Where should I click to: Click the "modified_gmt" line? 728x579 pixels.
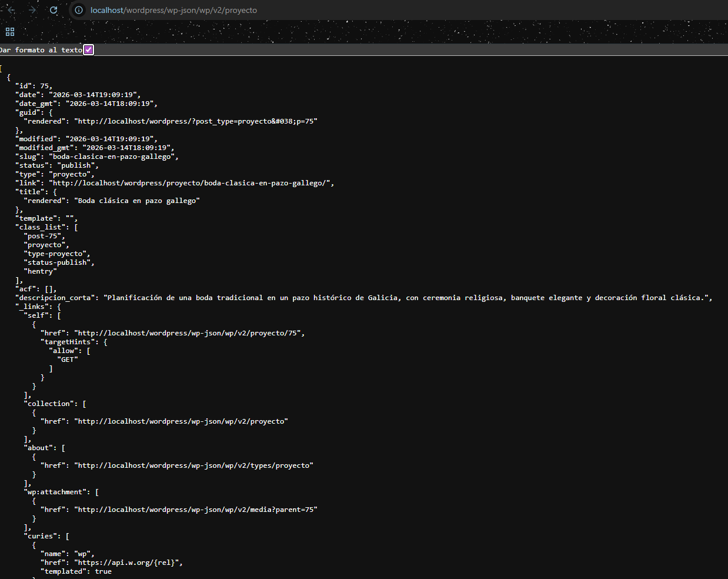pos(95,148)
